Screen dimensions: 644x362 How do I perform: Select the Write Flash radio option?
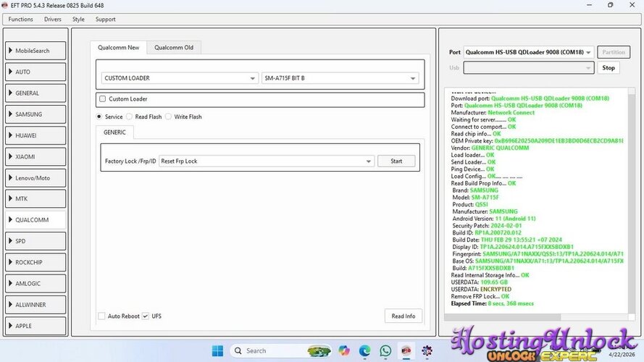pyautogui.click(x=168, y=117)
